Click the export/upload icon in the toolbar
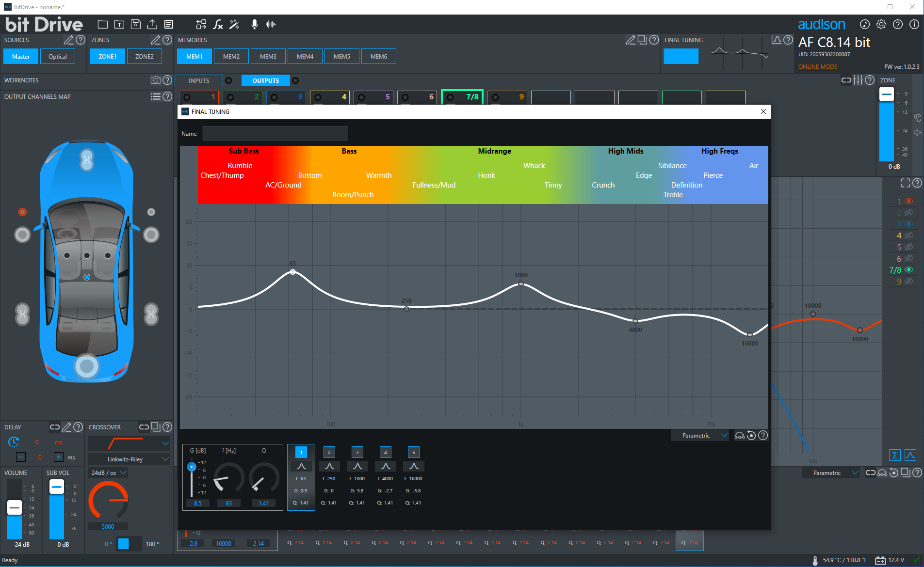Image resolution: width=924 pixels, height=567 pixels. (x=153, y=24)
